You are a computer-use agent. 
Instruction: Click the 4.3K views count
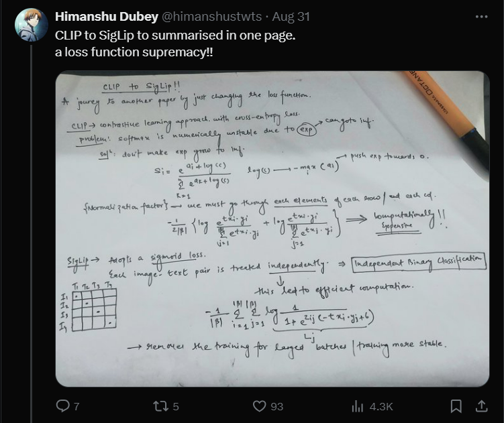[x=381, y=406]
